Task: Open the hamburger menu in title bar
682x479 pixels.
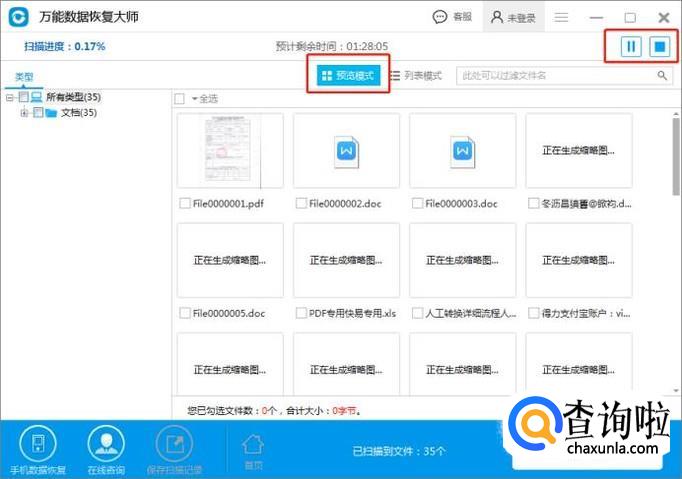Action: 561,17
